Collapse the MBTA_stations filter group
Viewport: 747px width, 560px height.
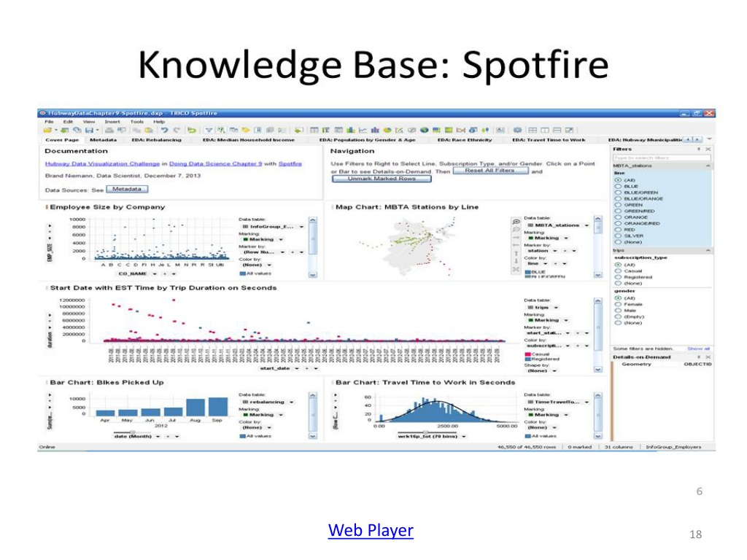[x=708, y=166]
